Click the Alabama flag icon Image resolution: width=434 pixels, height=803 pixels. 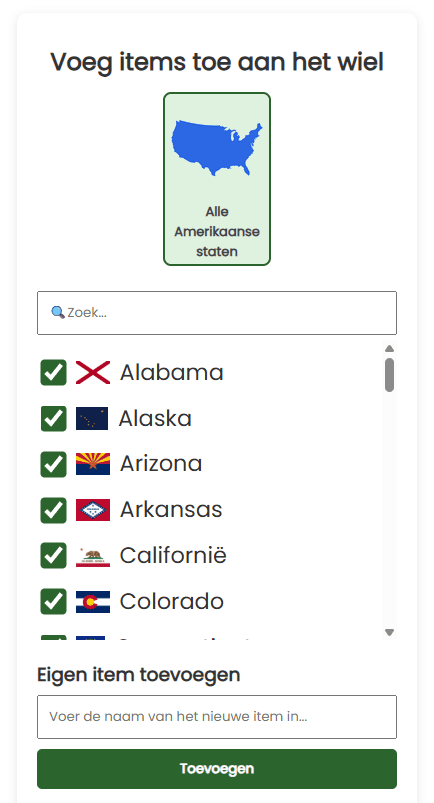[93, 372]
